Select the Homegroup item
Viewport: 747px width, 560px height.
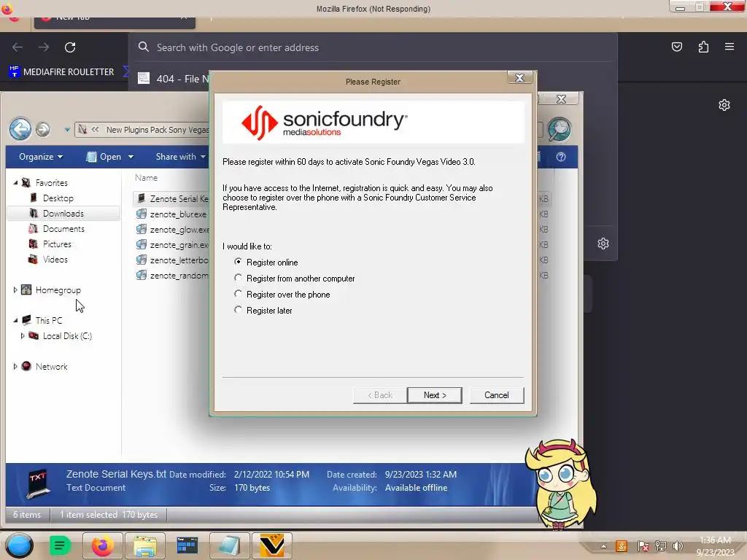tap(58, 290)
